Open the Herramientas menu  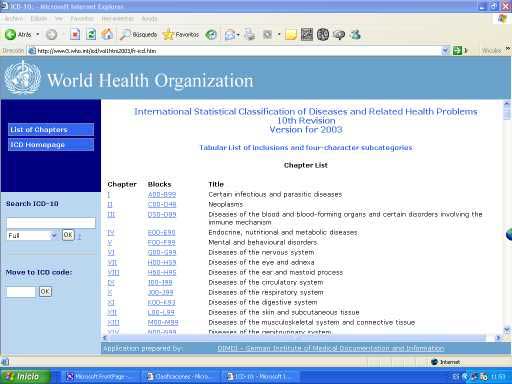click(118, 19)
